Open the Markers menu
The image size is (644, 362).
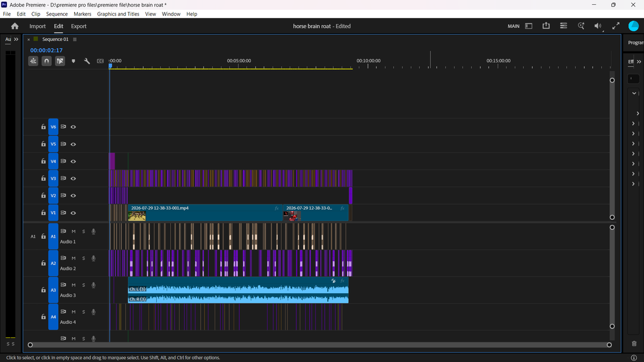pos(83,14)
